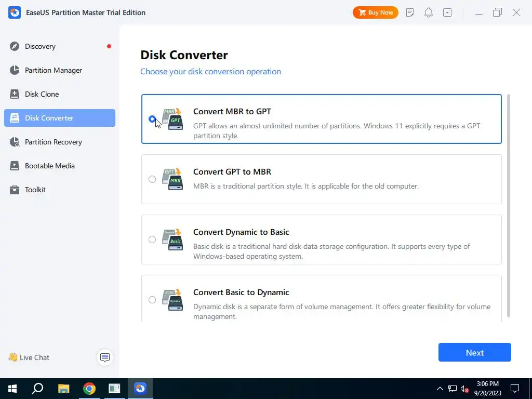Click the Convert Dynamic to Basic title
This screenshot has width=532, height=399.
[x=241, y=232]
